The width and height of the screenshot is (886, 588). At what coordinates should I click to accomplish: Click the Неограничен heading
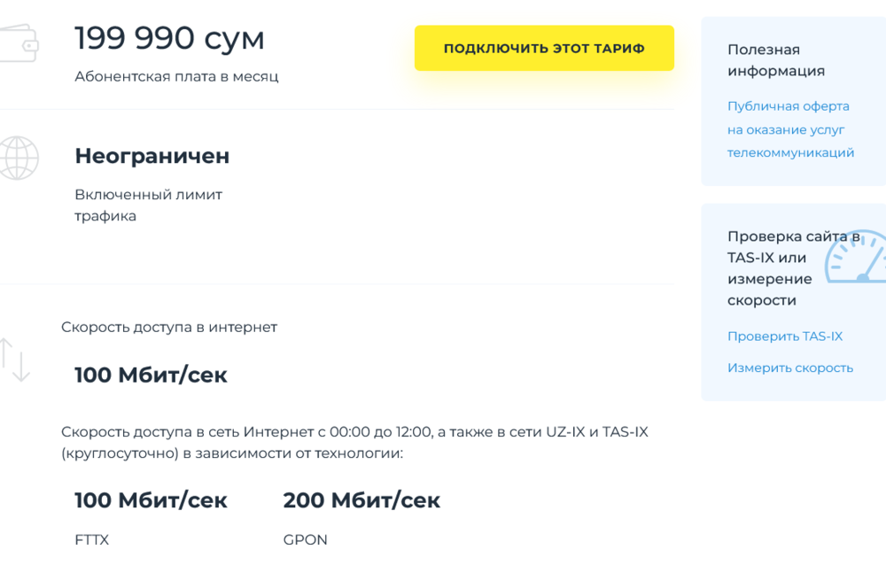152,156
